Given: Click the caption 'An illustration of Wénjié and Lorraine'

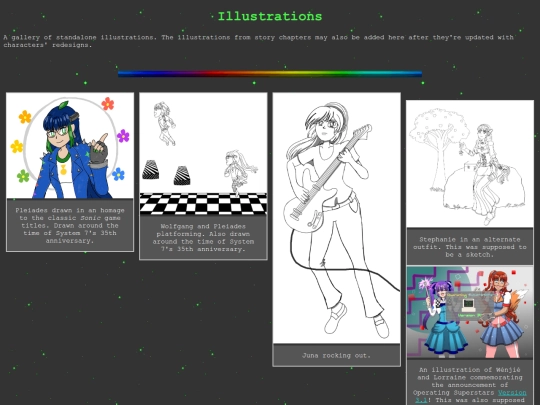Looking at the screenshot, I should click(x=470, y=385).
